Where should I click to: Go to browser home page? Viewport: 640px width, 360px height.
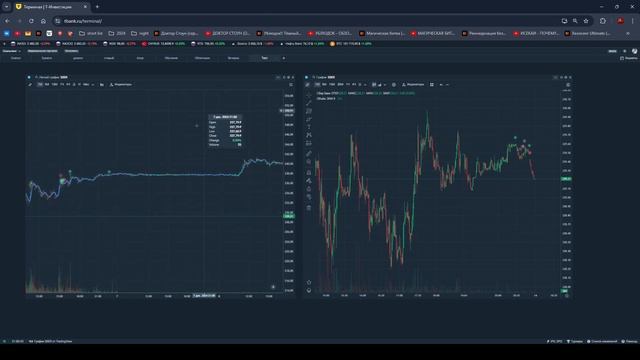tap(43, 21)
